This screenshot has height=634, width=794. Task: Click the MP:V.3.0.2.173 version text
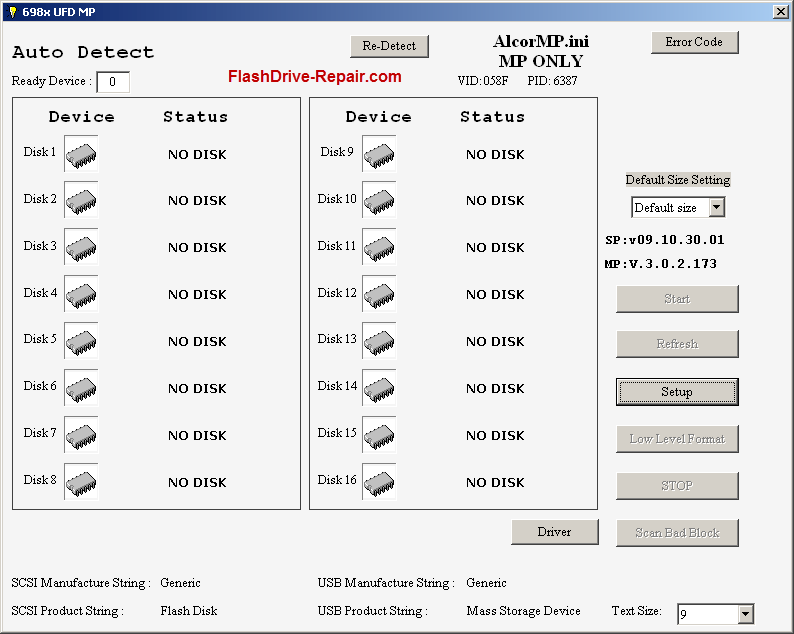661,264
